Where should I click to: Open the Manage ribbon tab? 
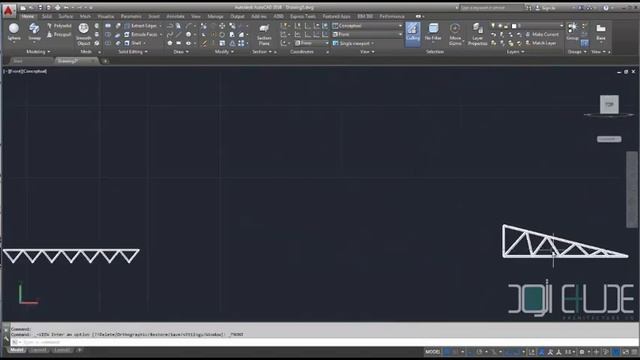(x=216, y=17)
